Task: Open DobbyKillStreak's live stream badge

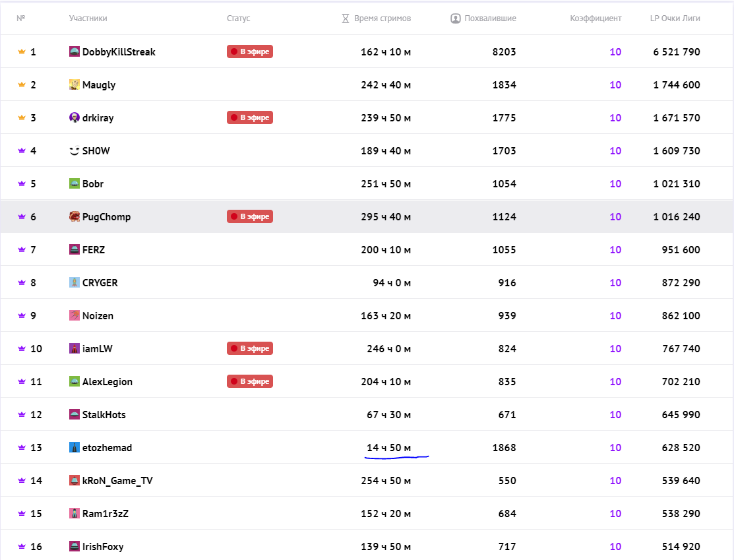Action: point(250,51)
